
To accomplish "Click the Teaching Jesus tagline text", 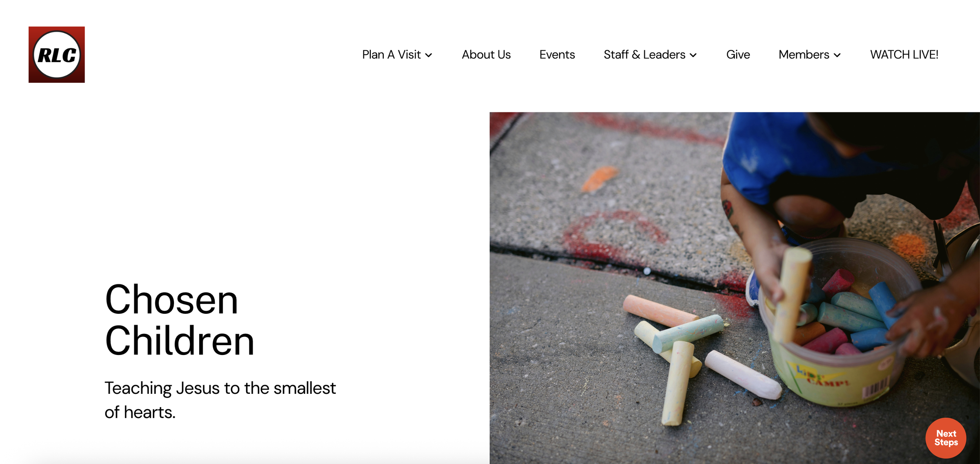I will pos(220,400).
